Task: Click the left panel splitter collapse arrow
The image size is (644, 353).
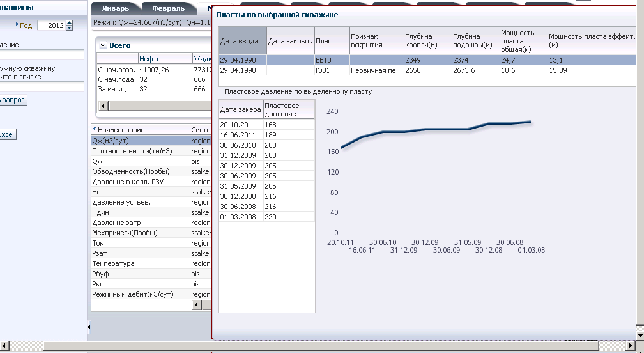Action: [x=89, y=327]
